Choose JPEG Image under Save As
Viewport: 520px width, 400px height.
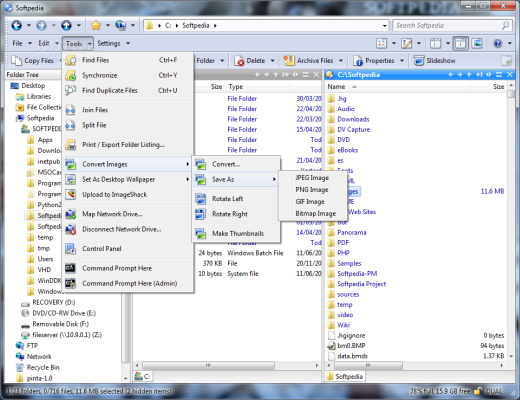coord(313,178)
